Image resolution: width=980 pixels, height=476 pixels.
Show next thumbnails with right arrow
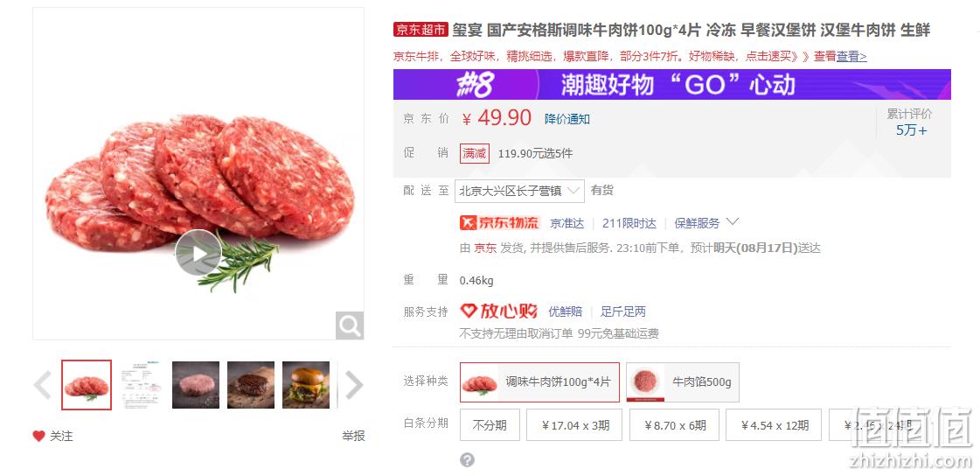(353, 385)
